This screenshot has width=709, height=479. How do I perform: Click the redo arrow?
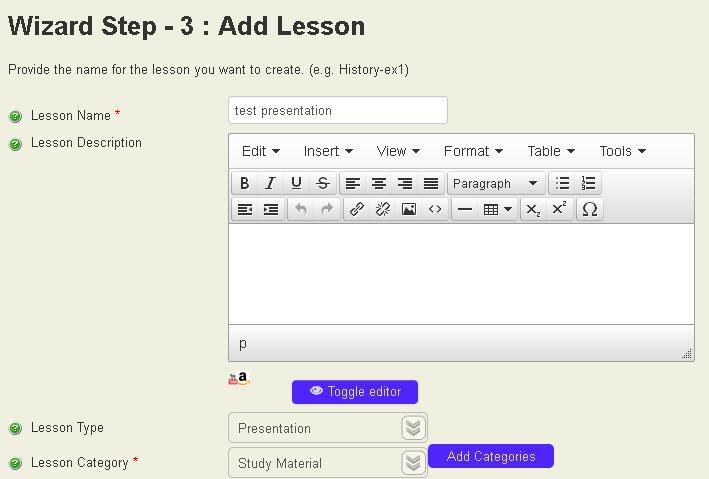[327, 209]
